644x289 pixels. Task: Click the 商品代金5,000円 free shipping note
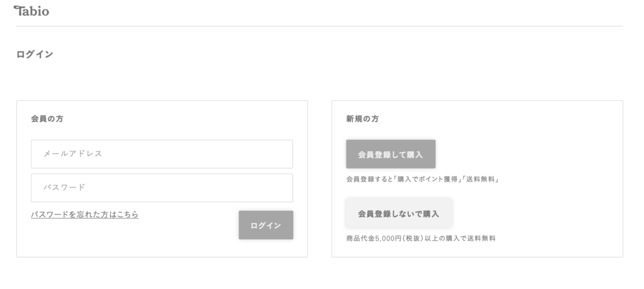click(421, 239)
